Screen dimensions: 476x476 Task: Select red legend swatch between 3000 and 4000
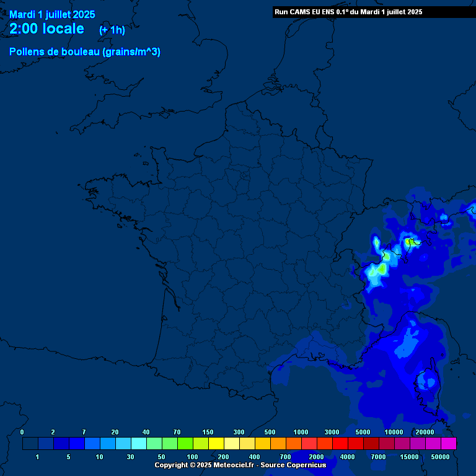[340, 443]
